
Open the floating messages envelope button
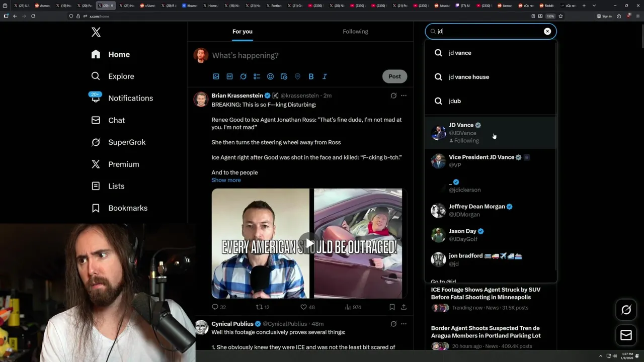click(x=626, y=335)
